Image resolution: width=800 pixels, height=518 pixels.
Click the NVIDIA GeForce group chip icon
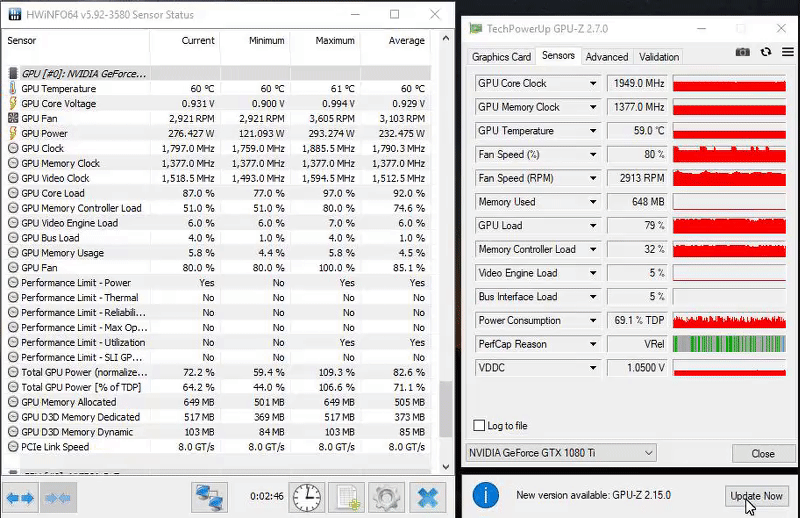pyautogui.click(x=13, y=73)
